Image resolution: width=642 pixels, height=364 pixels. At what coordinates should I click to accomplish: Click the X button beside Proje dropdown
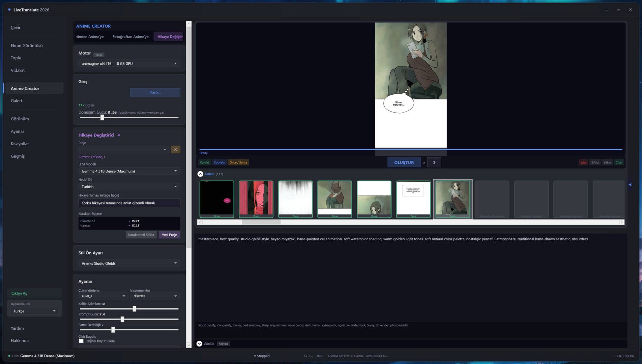175,150
